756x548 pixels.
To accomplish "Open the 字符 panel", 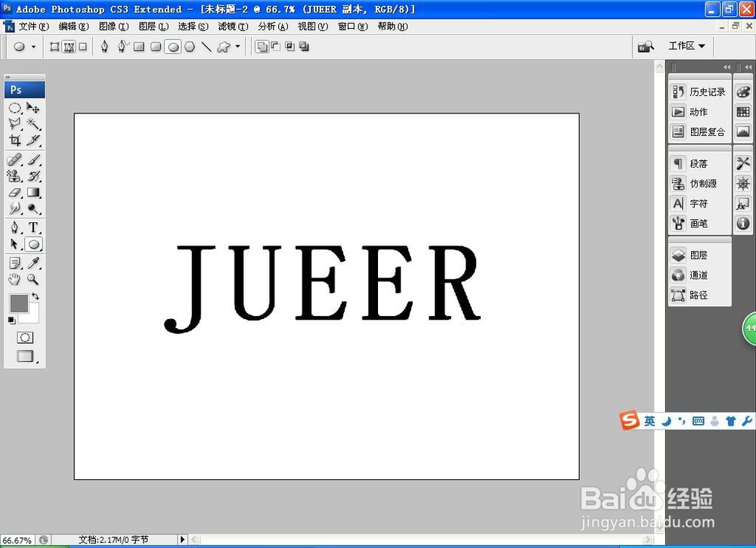I will (x=699, y=203).
